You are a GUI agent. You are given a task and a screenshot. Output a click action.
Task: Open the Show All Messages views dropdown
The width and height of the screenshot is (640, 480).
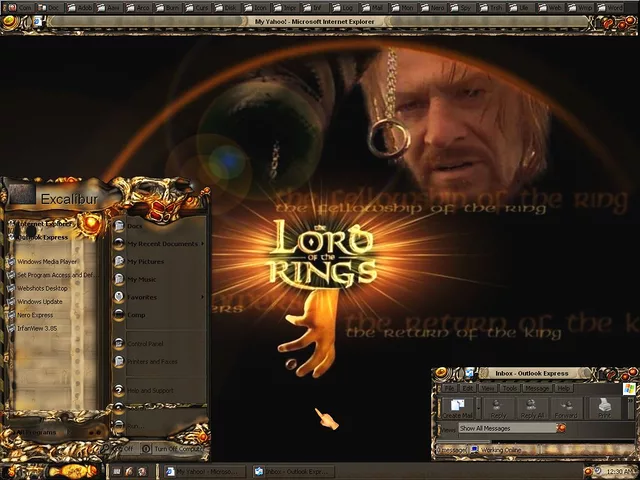[561, 428]
